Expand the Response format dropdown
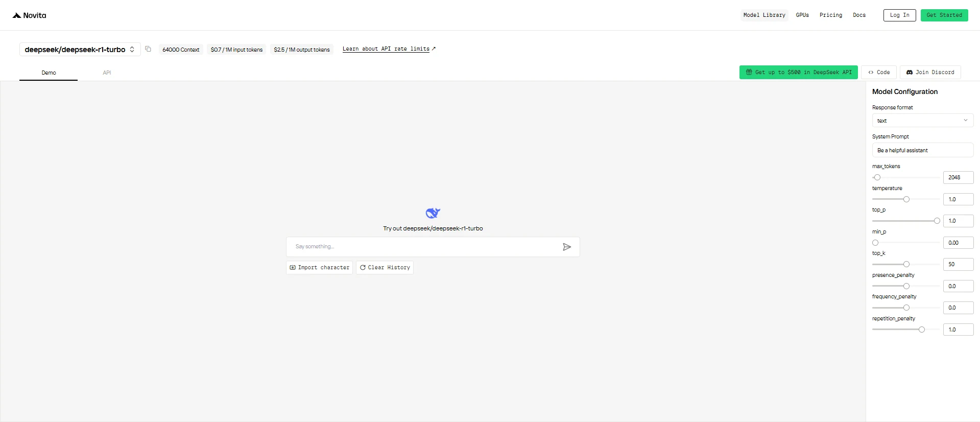This screenshot has width=980, height=422. point(922,121)
